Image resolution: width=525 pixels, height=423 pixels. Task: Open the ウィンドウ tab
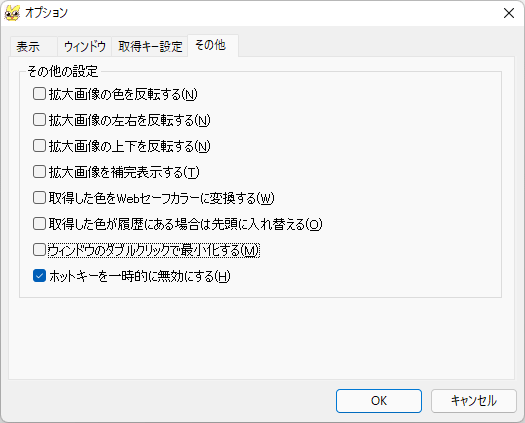click(84, 47)
